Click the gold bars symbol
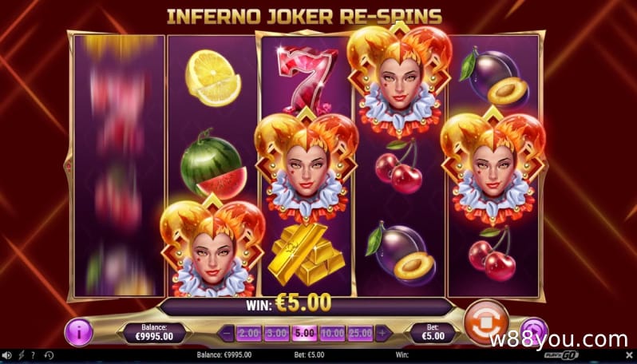 click(307, 255)
